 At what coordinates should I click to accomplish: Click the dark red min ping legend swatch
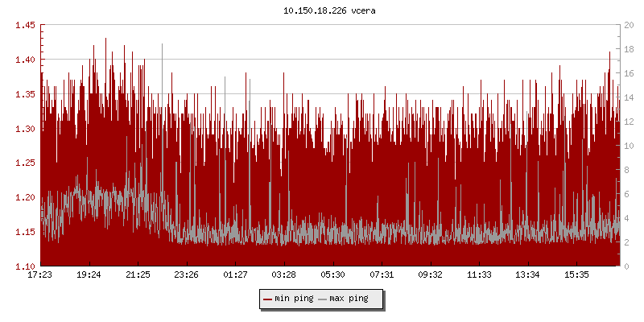click(x=268, y=299)
